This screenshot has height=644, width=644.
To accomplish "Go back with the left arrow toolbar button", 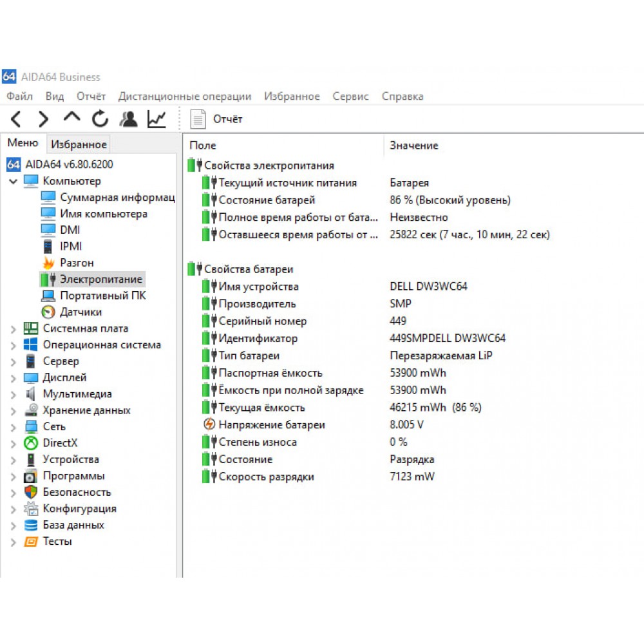I will (16, 119).
